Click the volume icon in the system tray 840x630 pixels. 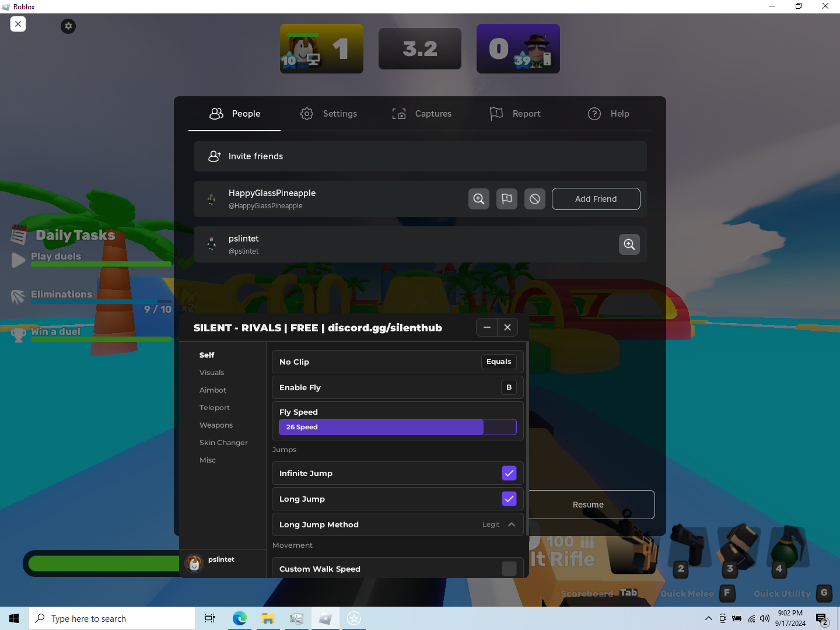765,618
